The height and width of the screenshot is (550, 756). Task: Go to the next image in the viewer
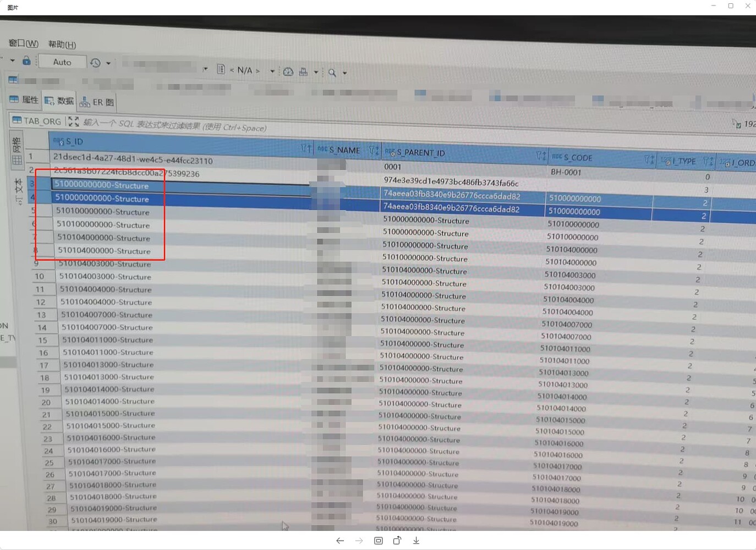click(x=359, y=541)
